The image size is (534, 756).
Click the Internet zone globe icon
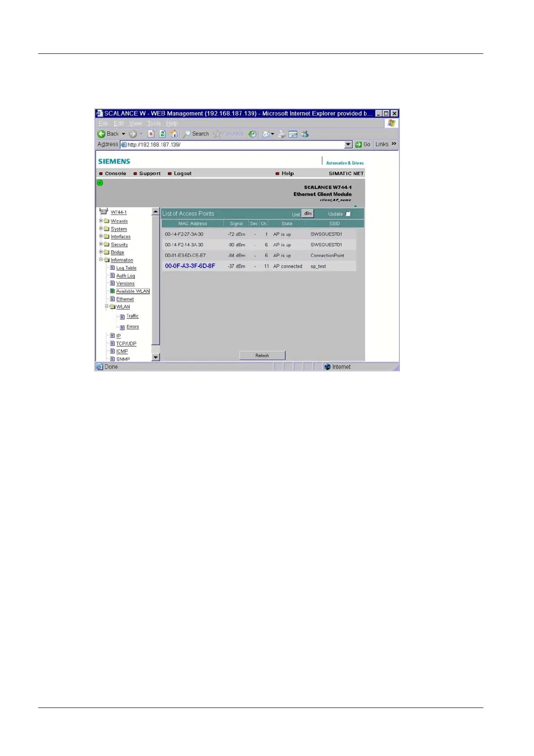tap(328, 367)
